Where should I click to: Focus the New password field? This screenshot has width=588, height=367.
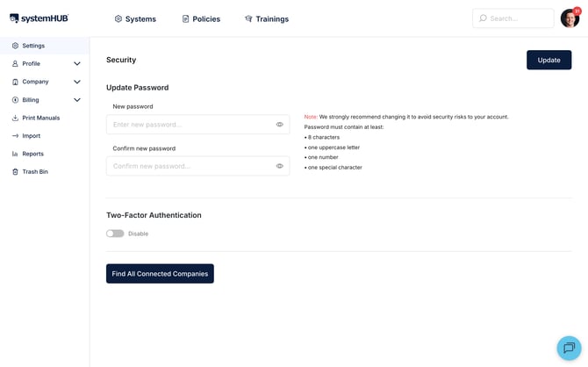pyautogui.click(x=198, y=125)
